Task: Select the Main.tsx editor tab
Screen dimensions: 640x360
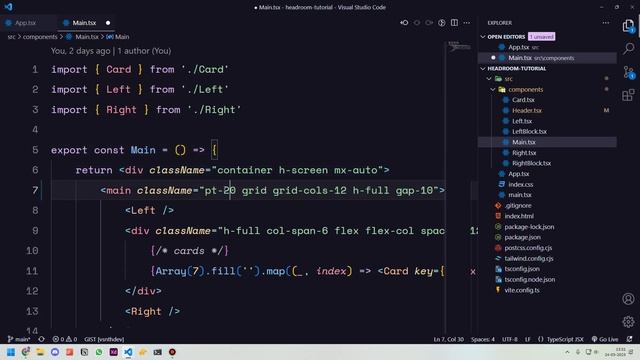Action: (84, 23)
